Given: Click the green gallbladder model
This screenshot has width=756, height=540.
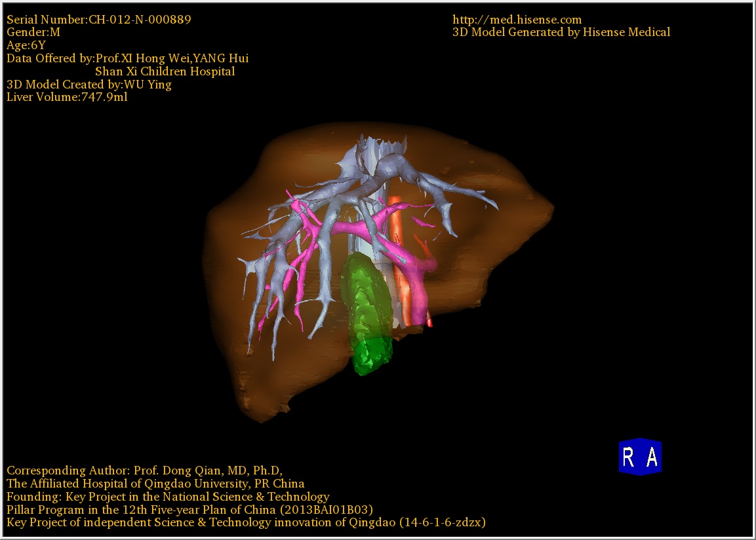Looking at the screenshot, I should [367, 314].
